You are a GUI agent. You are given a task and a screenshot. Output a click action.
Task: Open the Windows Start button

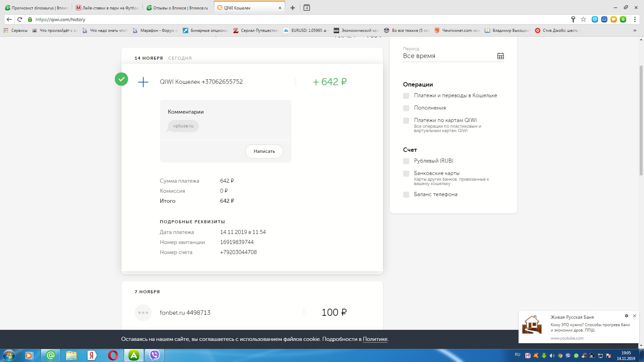(9, 355)
